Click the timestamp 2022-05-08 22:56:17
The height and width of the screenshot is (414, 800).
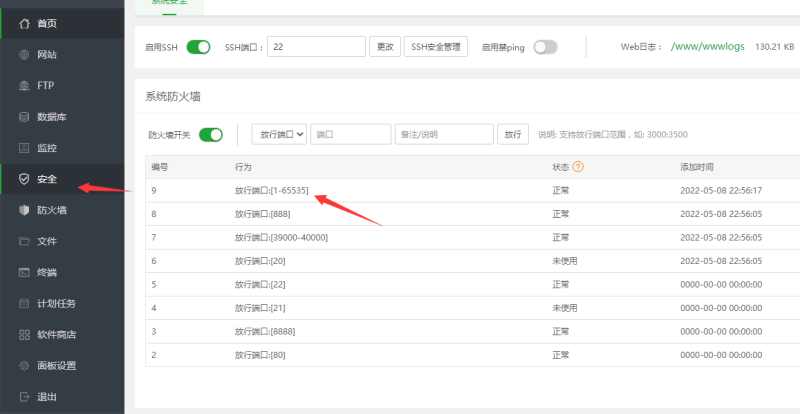(721, 190)
